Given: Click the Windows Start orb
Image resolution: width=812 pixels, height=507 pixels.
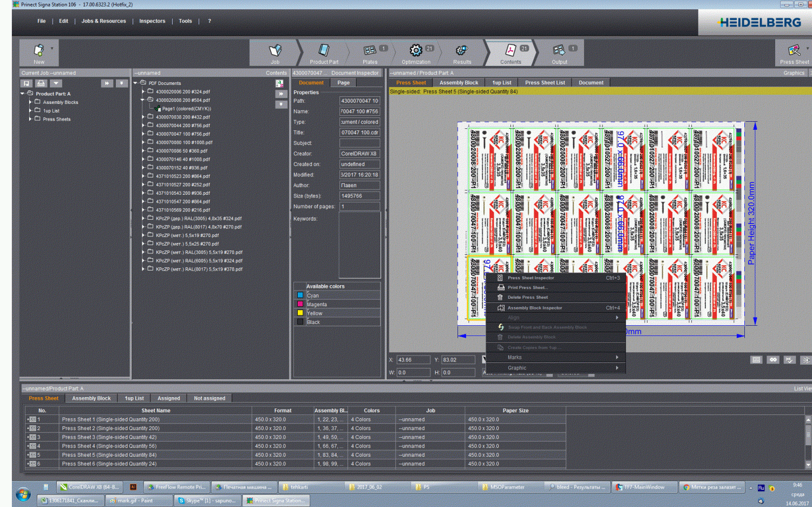Looking at the screenshot, I should click(23, 494).
